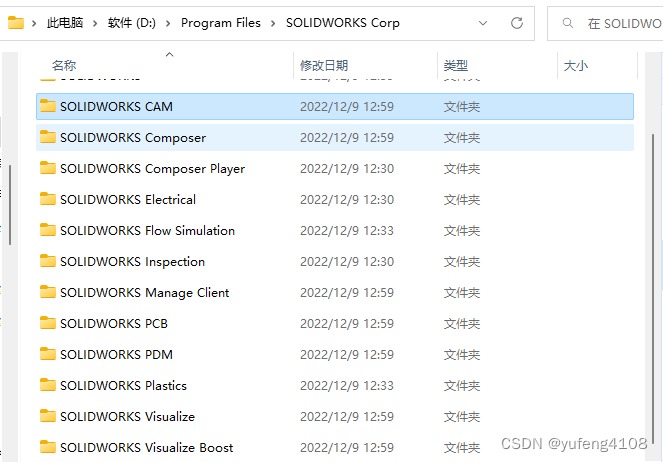The height and width of the screenshot is (462, 663).
Task: Click the SOLIDWORKS Visualize folder name
Action: pyautogui.click(x=127, y=416)
